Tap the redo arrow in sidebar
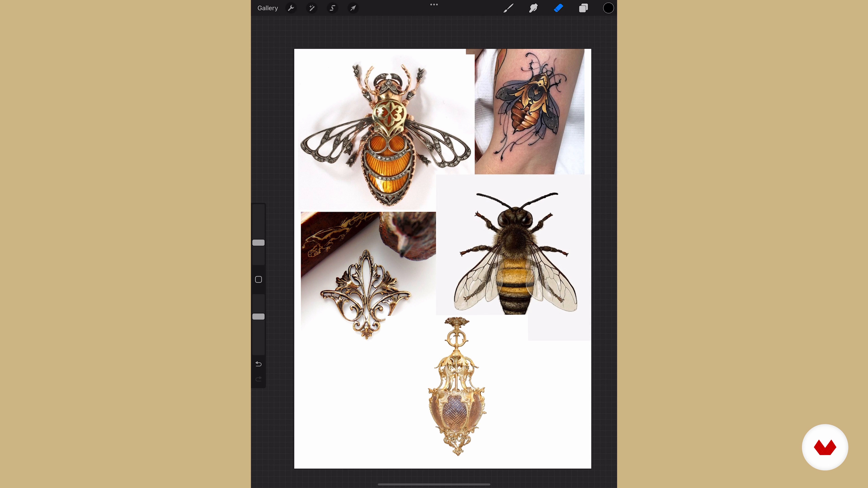The height and width of the screenshot is (488, 868). pyautogui.click(x=258, y=380)
